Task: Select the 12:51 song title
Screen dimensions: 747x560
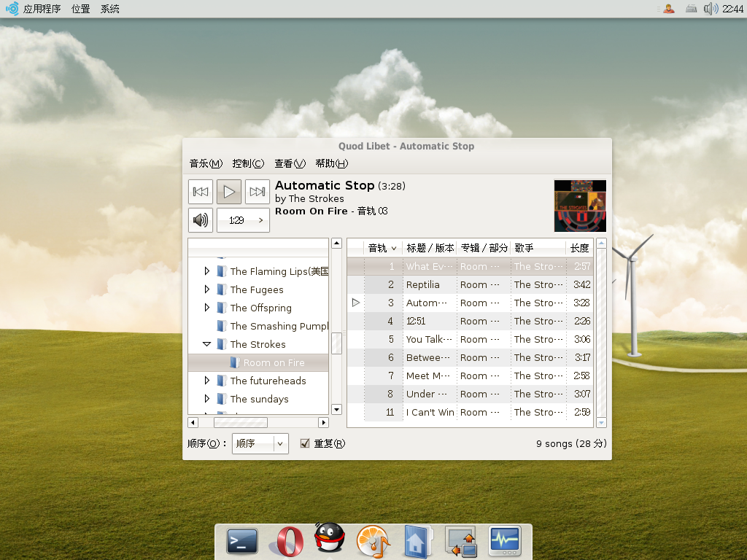Action: 415,322
